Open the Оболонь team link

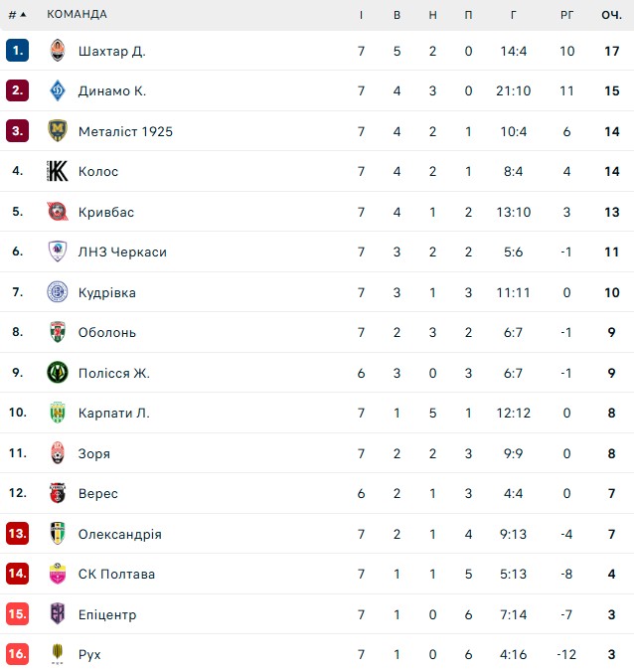click(x=107, y=333)
